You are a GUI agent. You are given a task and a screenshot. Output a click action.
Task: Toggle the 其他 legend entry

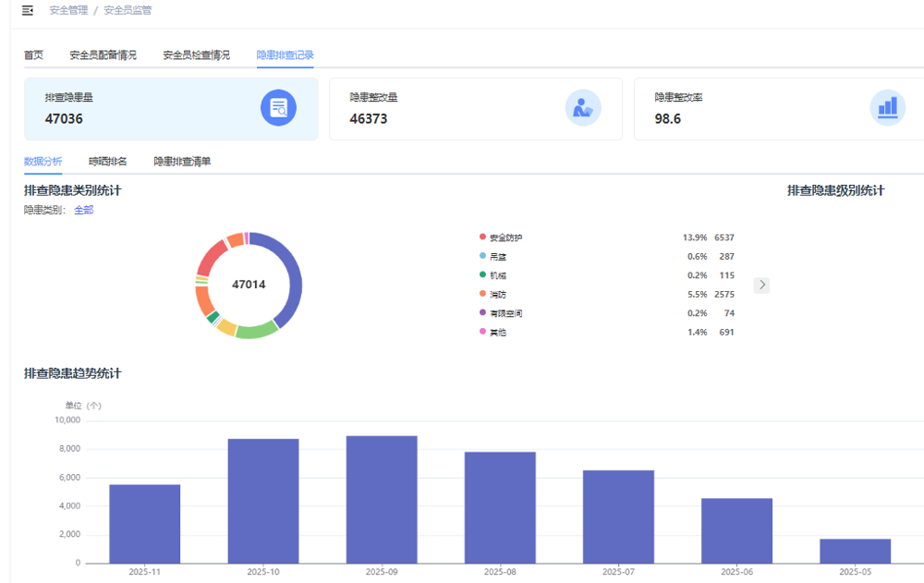(492, 332)
